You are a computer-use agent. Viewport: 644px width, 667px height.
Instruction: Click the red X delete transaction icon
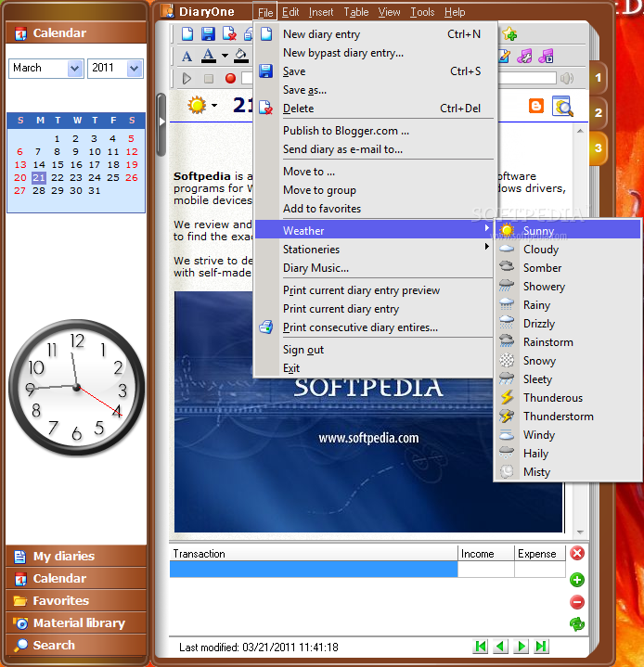[x=577, y=554]
